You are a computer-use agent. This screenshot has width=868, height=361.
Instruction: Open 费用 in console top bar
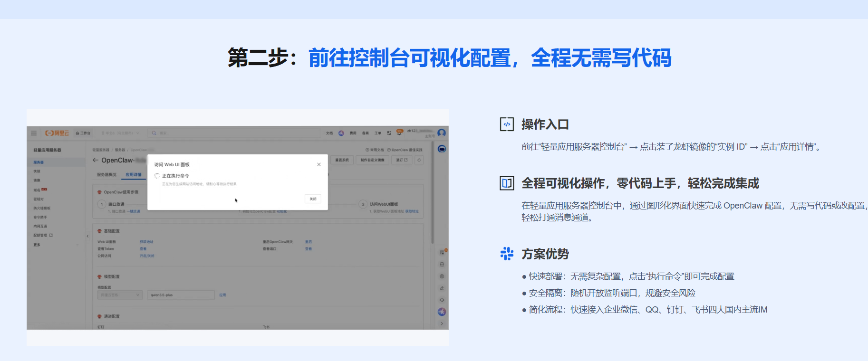[x=353, y=133]
